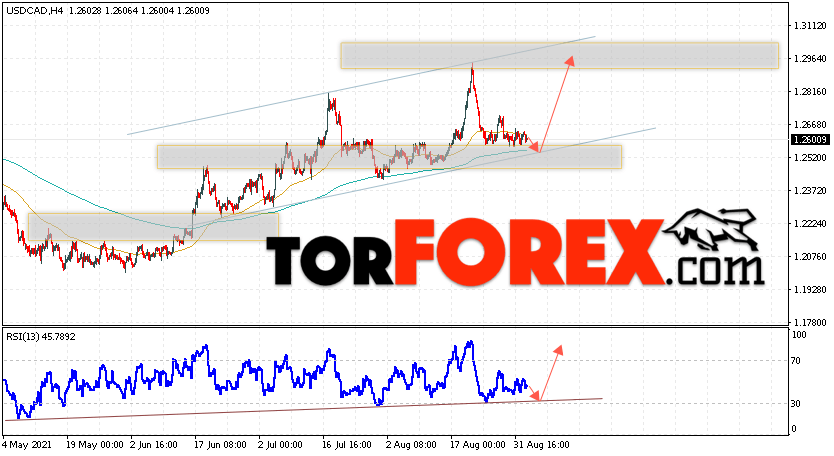
Task: Click the 17 Jun 08:00 date label
Action: (x=220, y=444)
